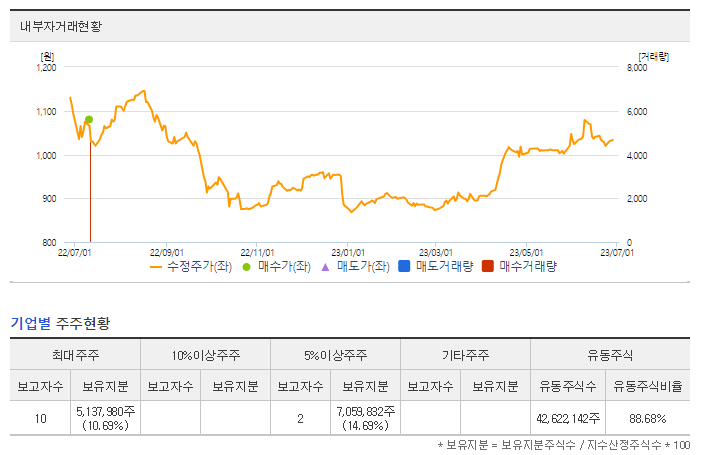Click the 23/07/01 x-axis date label
The height and width of the screenshot is (455, 701).
click(617, 253)
